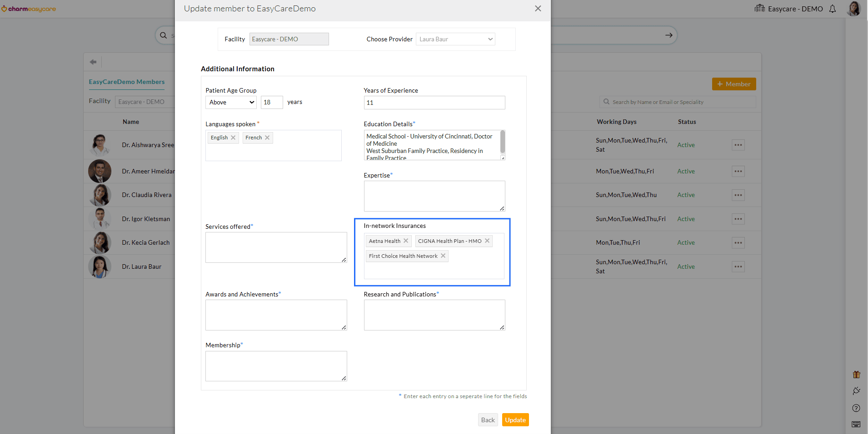Open the EasyCareDemo Members tab
The width and height of the screenshot is (868, 434).
click(127, 82)
